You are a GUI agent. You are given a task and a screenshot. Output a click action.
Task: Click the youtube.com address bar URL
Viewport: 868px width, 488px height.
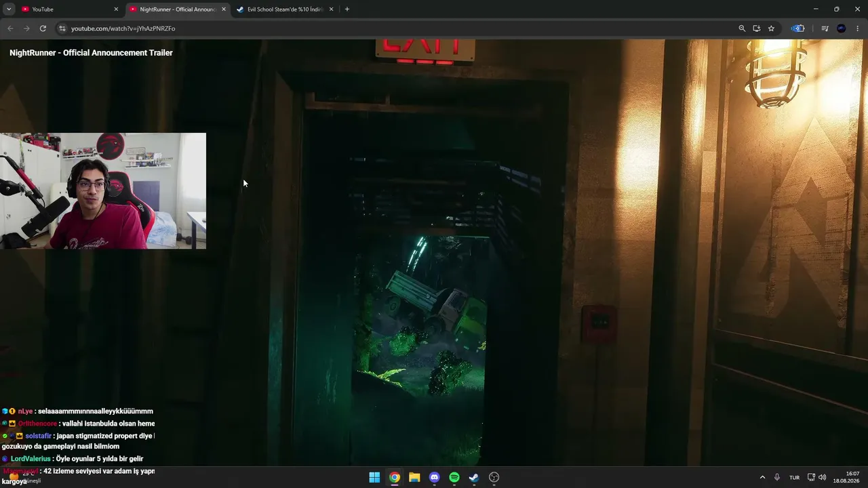click(123, 28)
